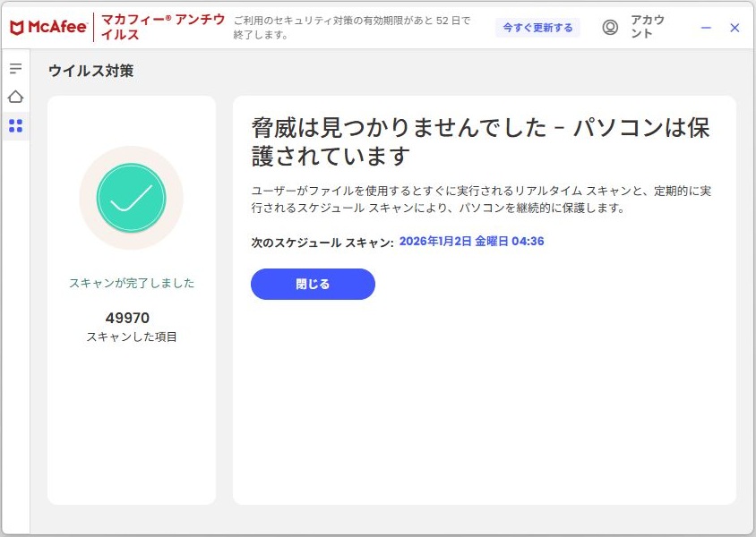Click the blue 閉じる button

coord(313,285)
